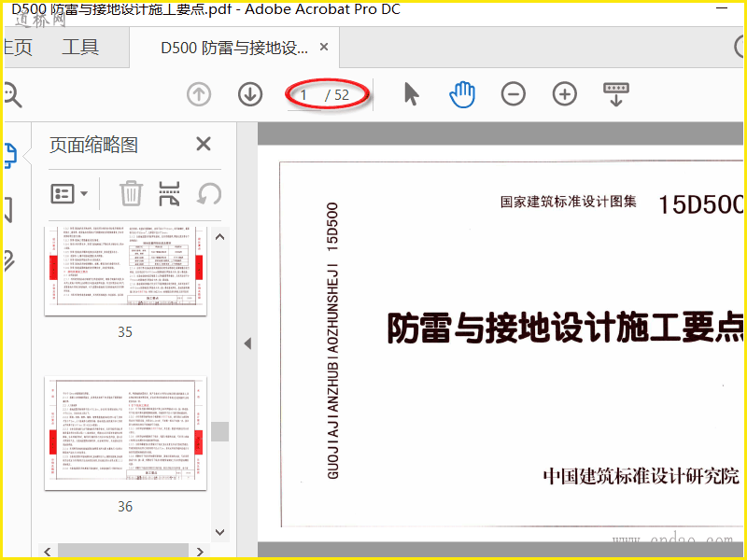Viewport: 747px width, 560px height.
Task: Activate the Hand pan tool
Action: coord(462,94)
